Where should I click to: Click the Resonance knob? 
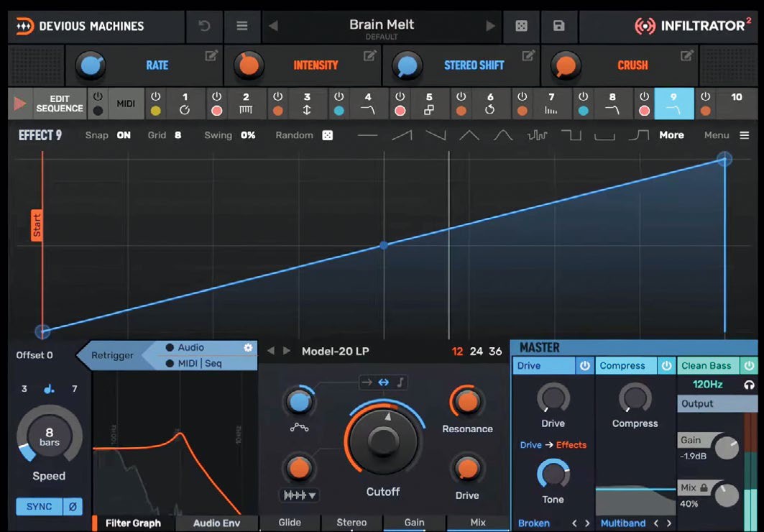(467, 401)
